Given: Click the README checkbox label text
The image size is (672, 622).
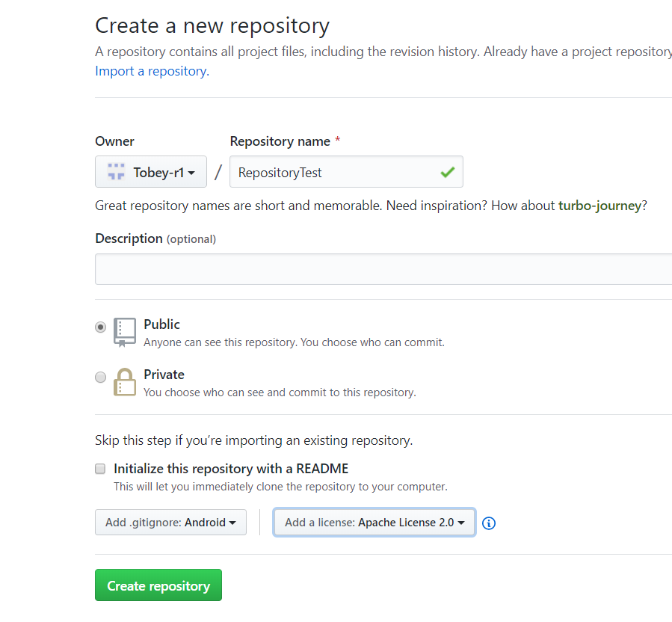Looking at the screenshot, I should pos(231,469).
